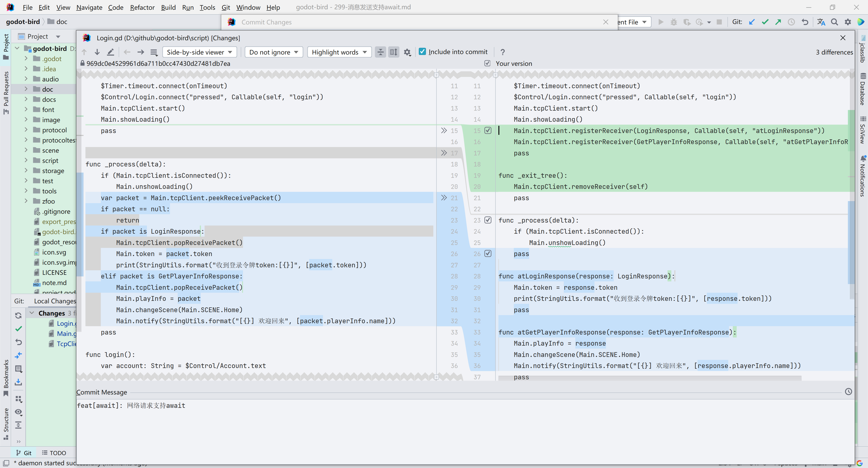This screenshot has width=868, height=468.
Task: Go to previous difference arrow in diff toolbar
Action: [84, 52]
